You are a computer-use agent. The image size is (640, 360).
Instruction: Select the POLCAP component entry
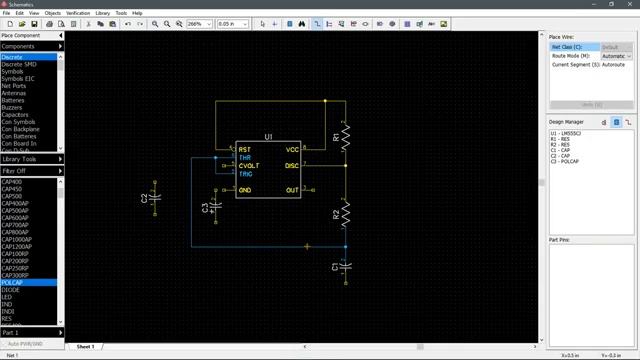tap(29, 282)
